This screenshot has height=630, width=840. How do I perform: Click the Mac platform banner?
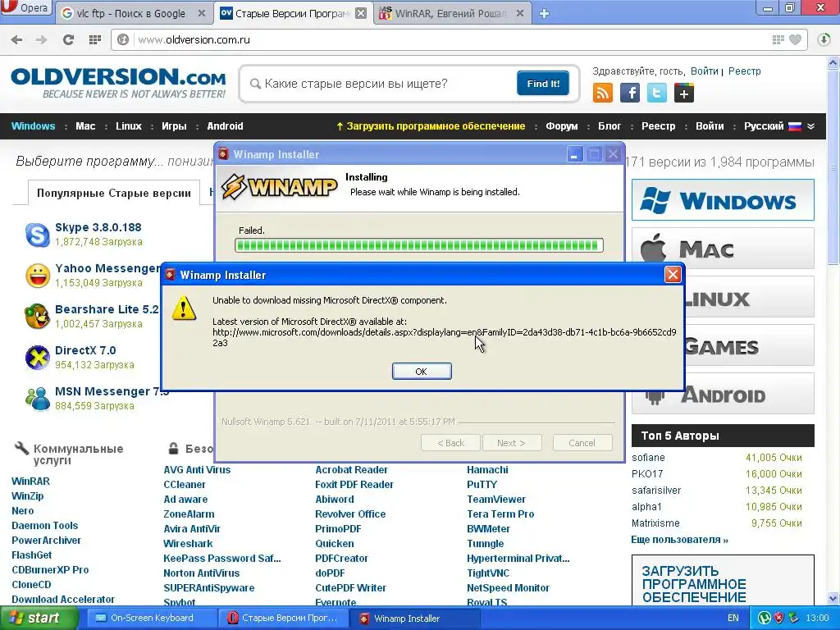pyautogui.click(x=723, y=249)
